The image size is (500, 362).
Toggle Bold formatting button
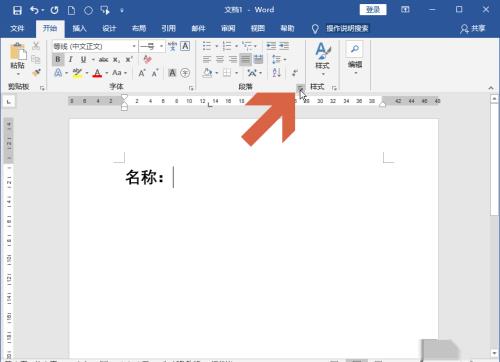[58, 60]
